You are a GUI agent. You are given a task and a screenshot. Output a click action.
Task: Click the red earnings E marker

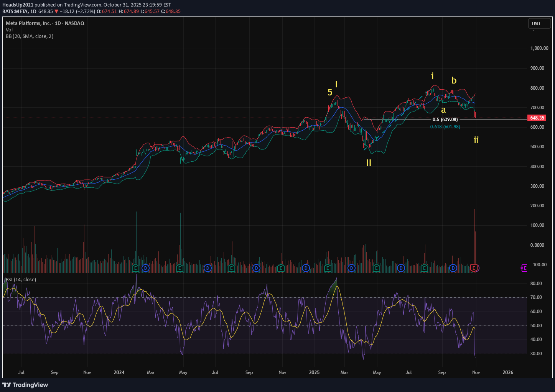tap(474, 268)
